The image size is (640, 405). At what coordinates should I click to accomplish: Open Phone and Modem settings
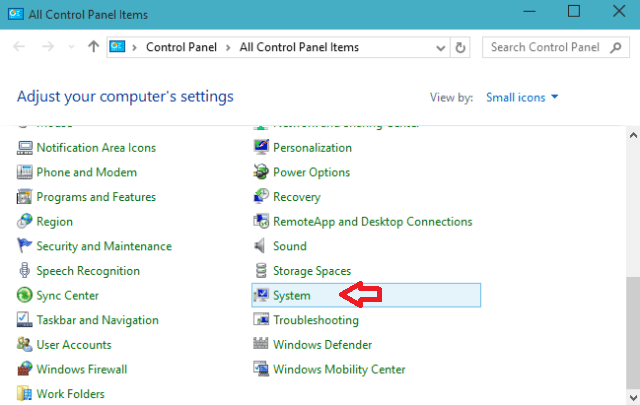(87, 172)
